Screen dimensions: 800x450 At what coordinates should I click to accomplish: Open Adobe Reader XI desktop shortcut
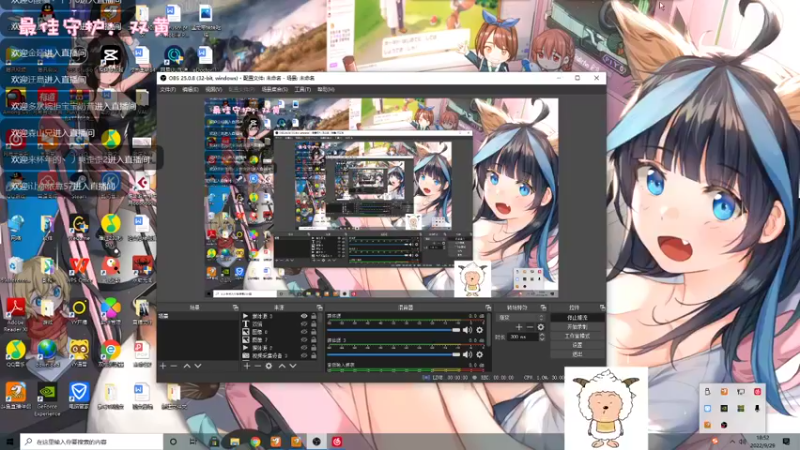pyautogui.click(x=16, y=315)
